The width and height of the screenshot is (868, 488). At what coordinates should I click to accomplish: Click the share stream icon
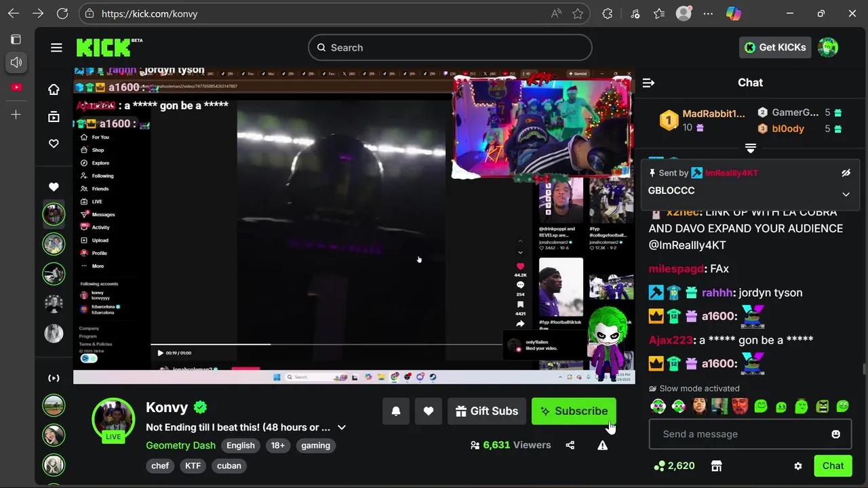coord(570,445)
